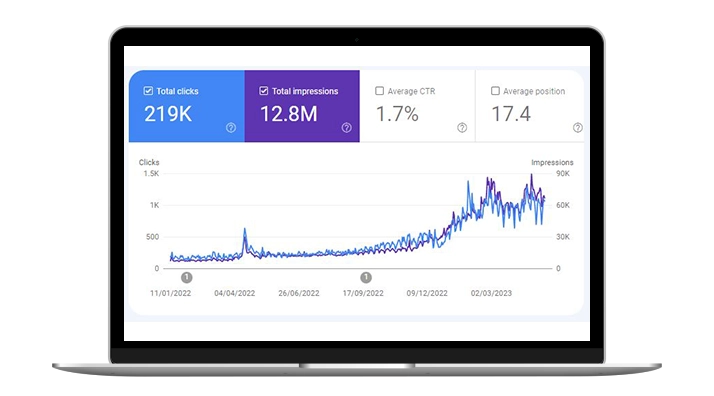The height and width of the screenshot is (396, 714).
Task: Click the annotation marker near 11/01/2022
Action: click(186, 277)
